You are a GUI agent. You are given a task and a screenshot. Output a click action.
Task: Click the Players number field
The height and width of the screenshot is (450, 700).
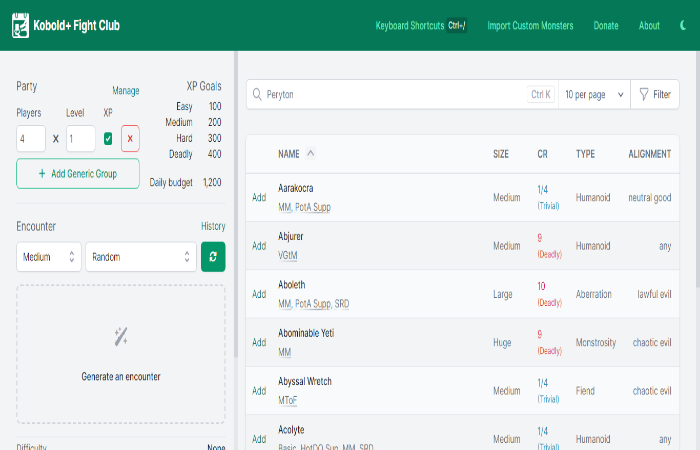(x=31, y=138)
